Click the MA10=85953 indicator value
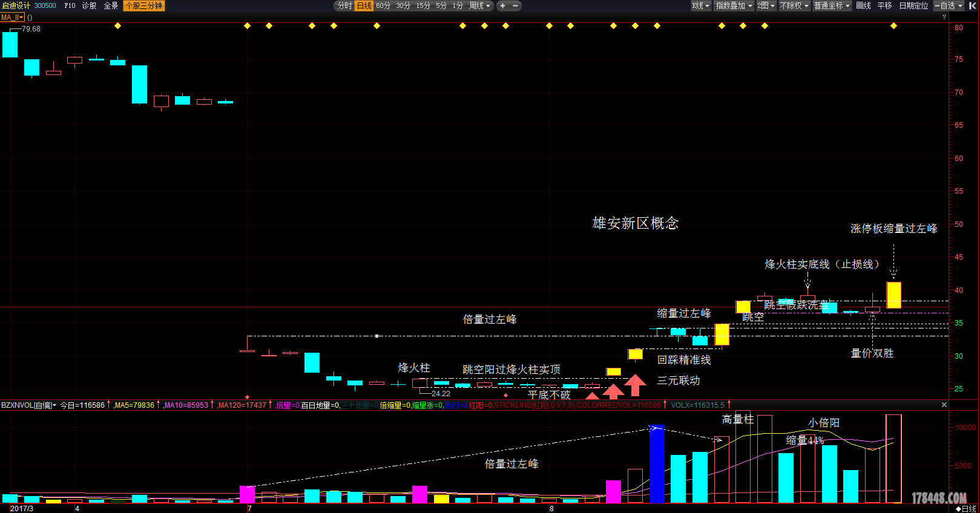Image resolution: width=980 pixels, height=513 pixels. pyautogui.click(x=186, y=405)
